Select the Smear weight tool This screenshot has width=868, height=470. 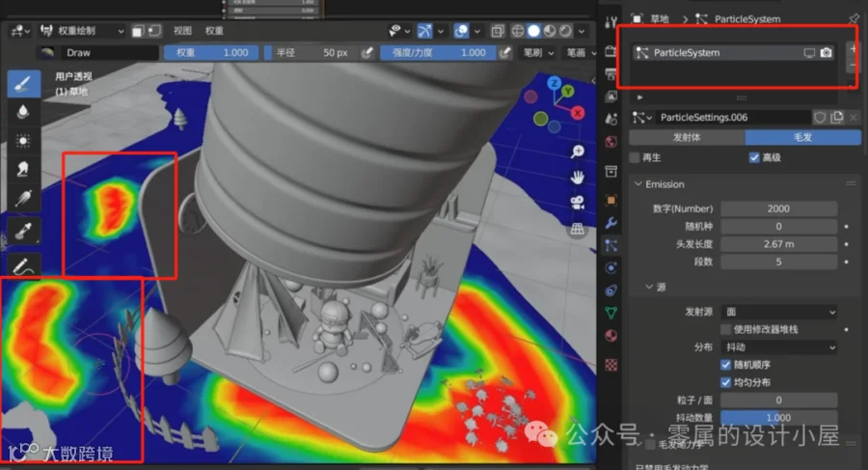23,170
